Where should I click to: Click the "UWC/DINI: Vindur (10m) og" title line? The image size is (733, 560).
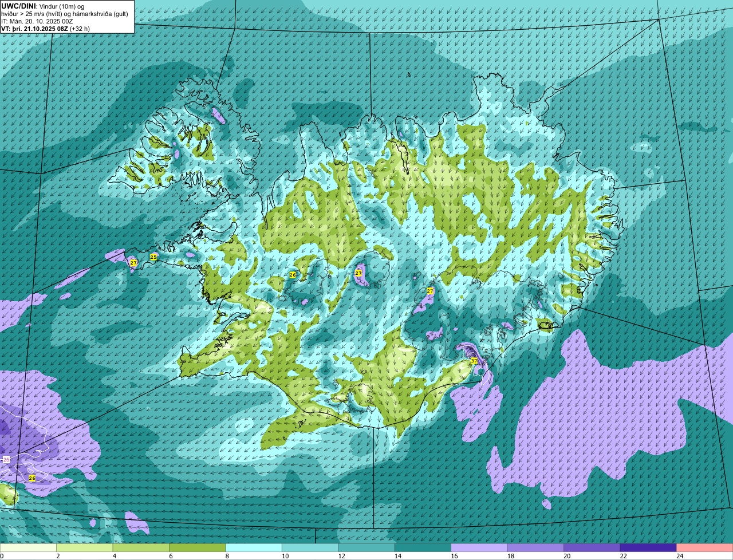coord(44,6)
